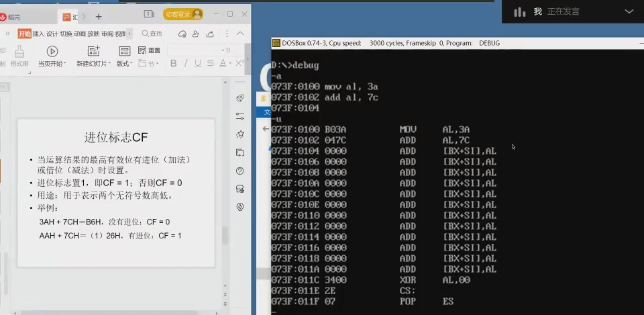Click the previous slide double-arrow
This screenshot has height=315, width=644.
(225, 295)
